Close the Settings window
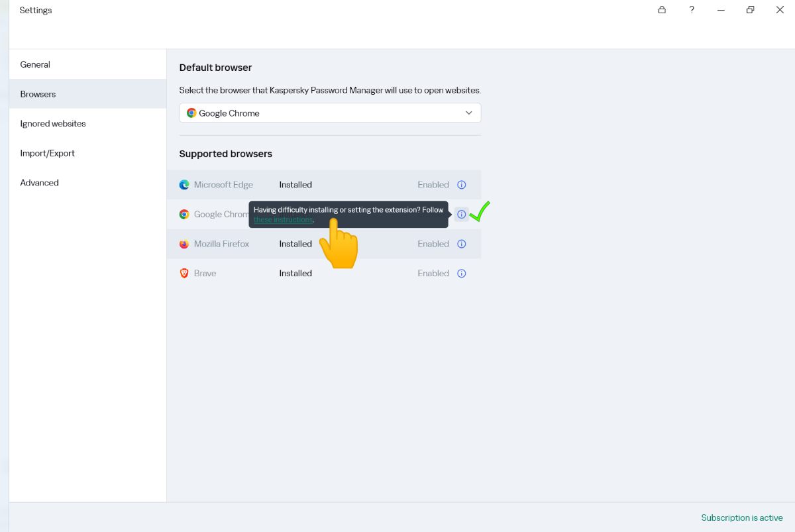 [x=780, y=10]
